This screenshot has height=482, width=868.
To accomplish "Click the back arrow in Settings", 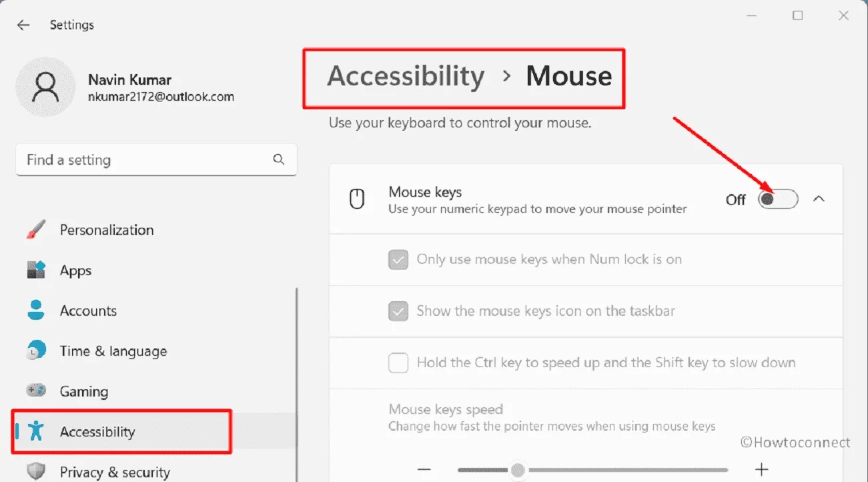I will 23,25.
